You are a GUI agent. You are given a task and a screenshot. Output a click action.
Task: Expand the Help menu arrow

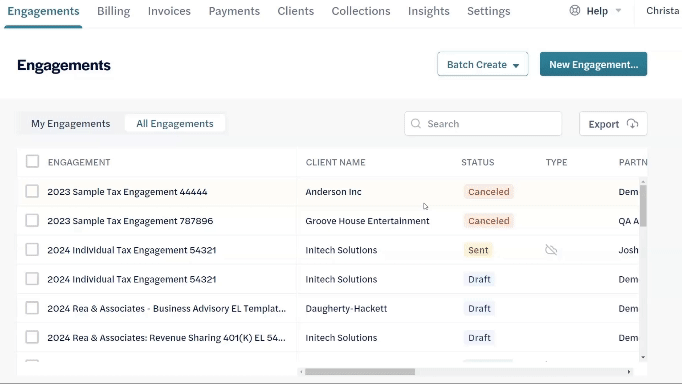pyautogui.click(x=618, y=10)
